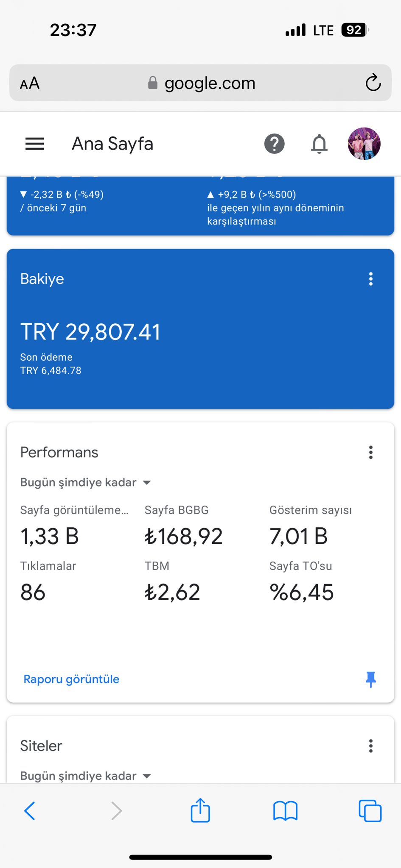Tap the google.com address bar

point(200,83)
